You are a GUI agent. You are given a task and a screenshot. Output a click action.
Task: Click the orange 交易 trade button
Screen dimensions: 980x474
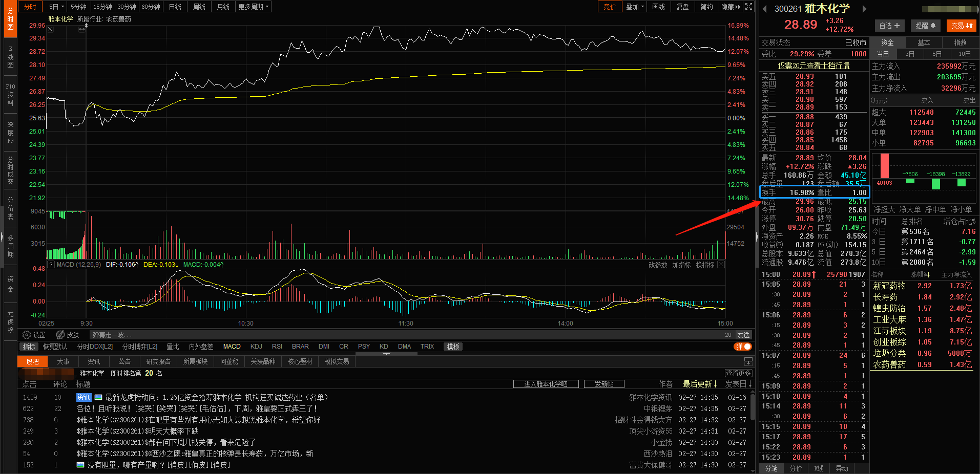[x=962, y=26]
